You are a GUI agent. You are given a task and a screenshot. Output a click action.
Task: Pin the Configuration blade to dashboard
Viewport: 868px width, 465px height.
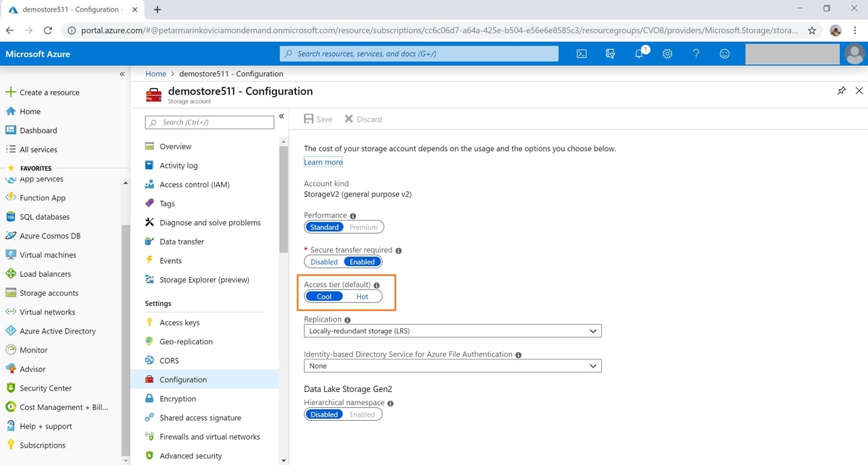pos(841,91)
